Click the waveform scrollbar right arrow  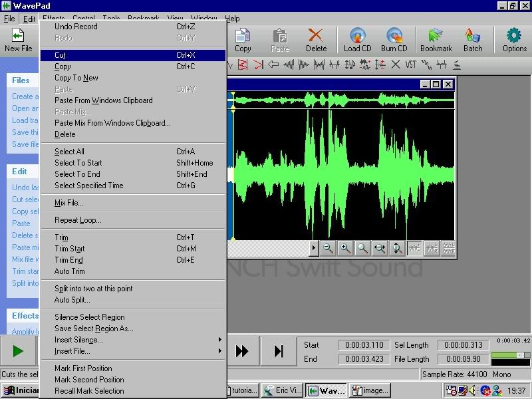coord(314,249)
